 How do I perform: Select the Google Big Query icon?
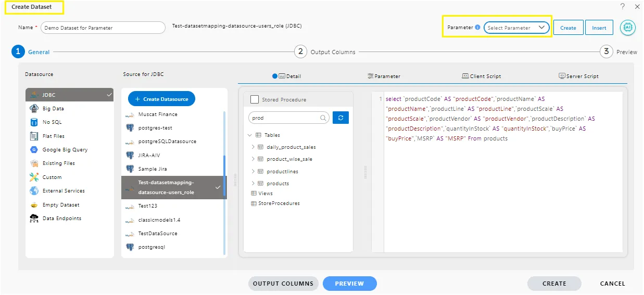pos(34,149)
